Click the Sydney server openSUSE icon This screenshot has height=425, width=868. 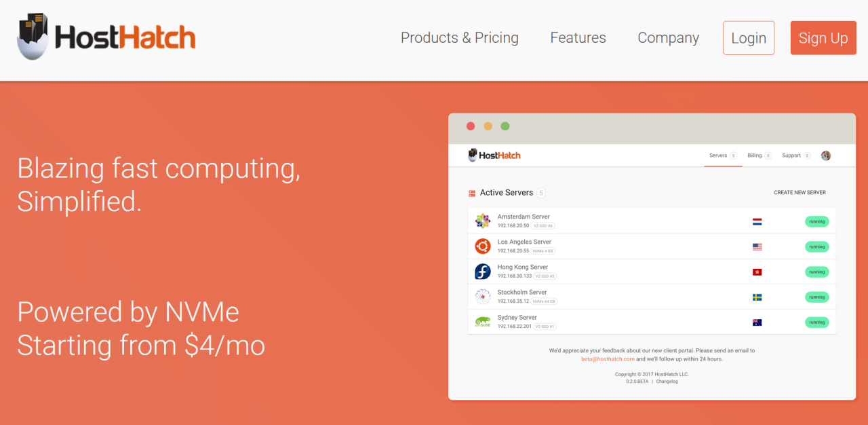(483, 322)
